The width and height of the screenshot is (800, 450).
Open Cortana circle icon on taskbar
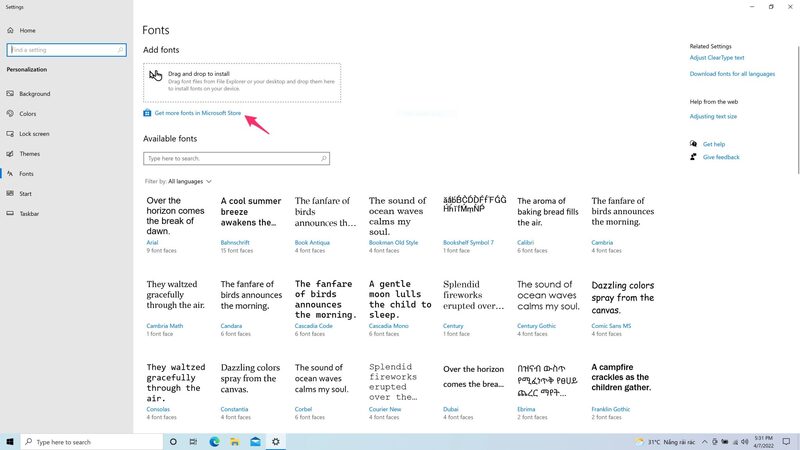click(x=173, y=442)
